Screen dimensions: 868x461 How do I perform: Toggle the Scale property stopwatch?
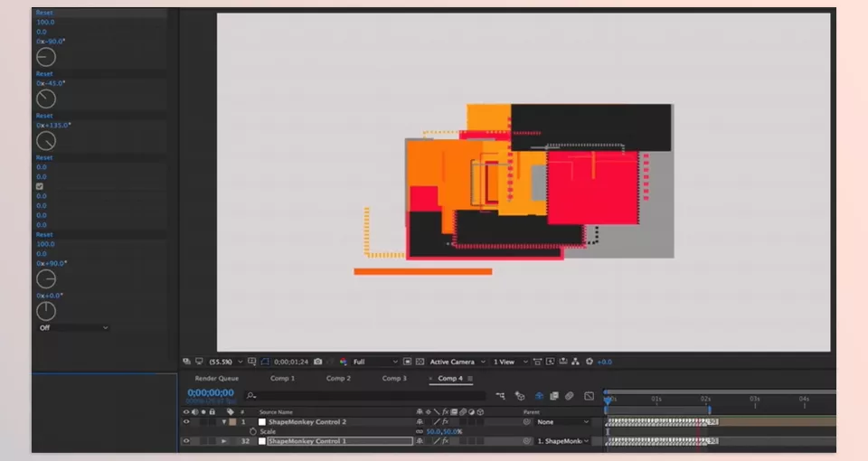[x=253, y=431]
